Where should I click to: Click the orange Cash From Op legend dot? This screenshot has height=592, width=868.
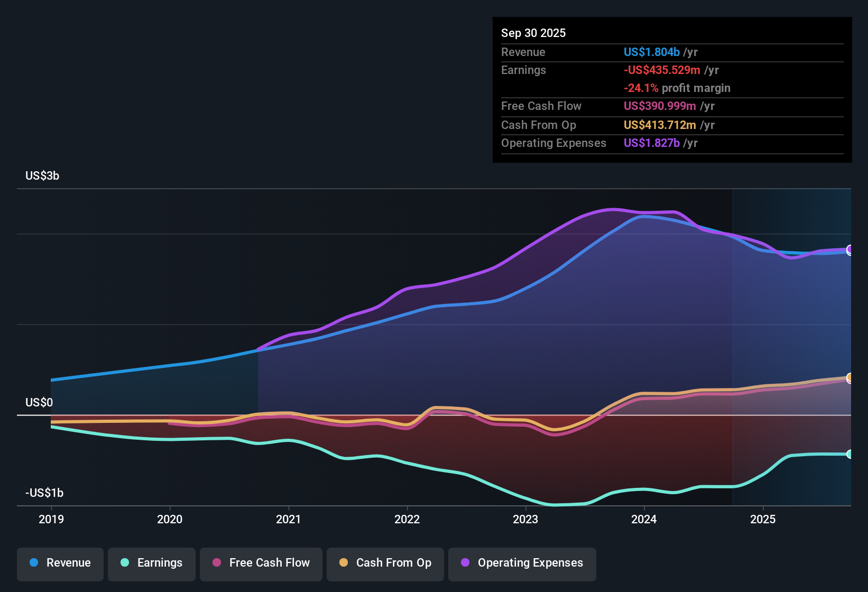(344, 563)
